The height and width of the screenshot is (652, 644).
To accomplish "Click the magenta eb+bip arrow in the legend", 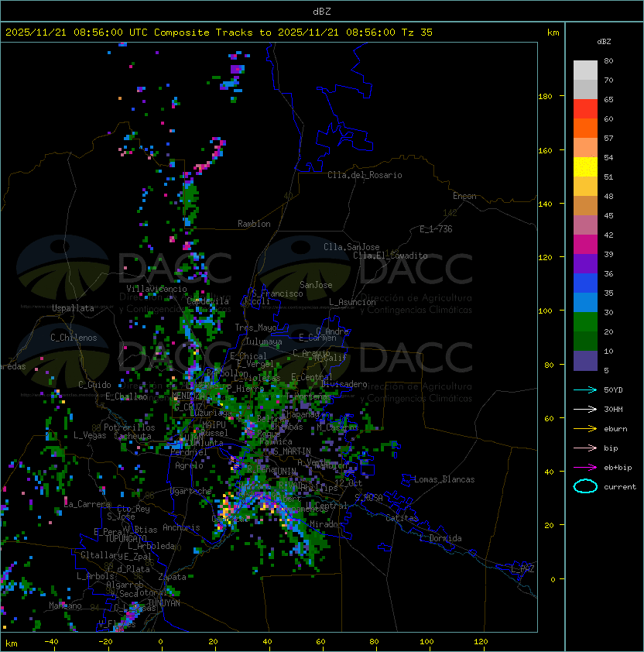I will (x=585, y=468).
